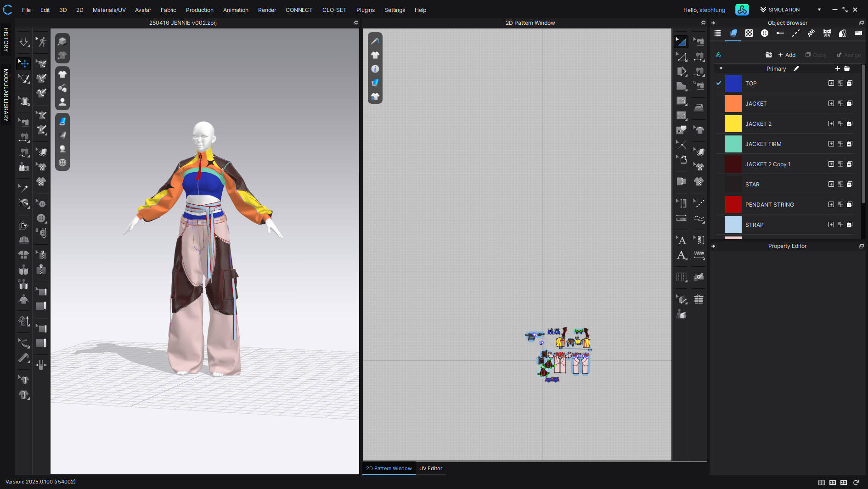The width and height of the screenshot is (868, 489).
Task: Select the Select/Move tool in 3D toolbar
Action: pyautogui.click(x=23, y=63)
